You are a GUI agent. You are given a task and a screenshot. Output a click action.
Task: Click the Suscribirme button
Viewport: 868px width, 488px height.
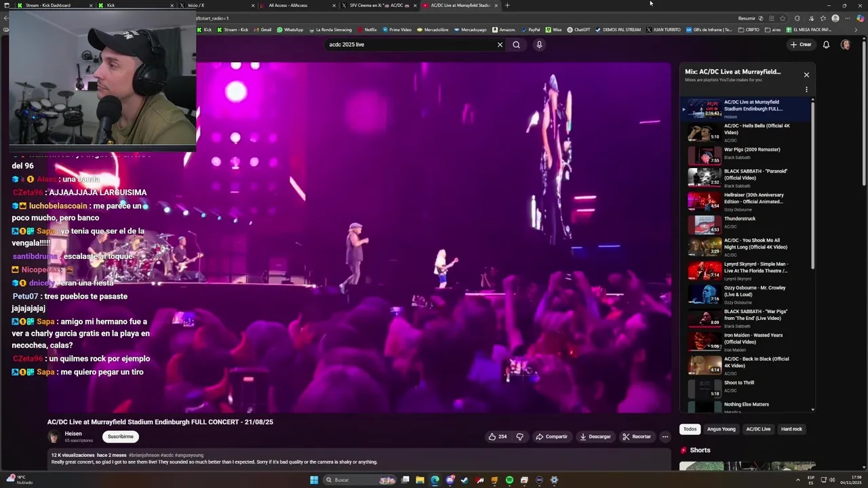pyautogui.click(x=121, y=436)
